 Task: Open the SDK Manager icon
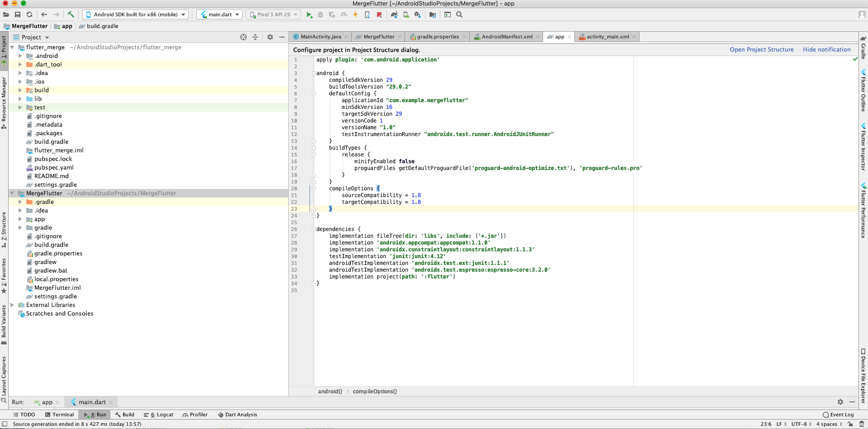click(x=418, y=14)
